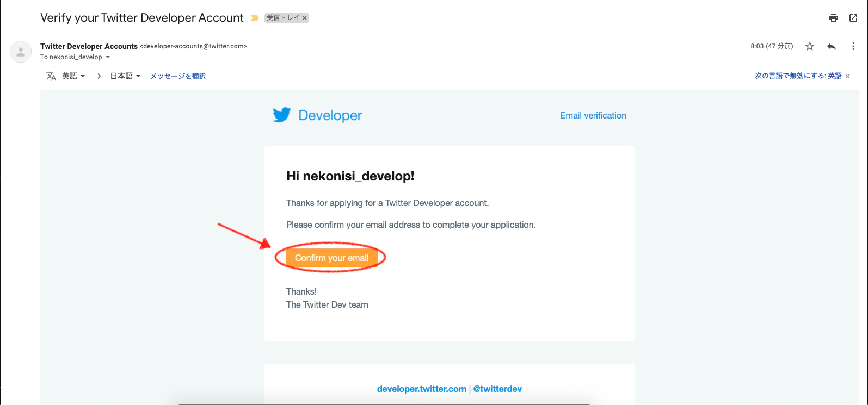Click the Hi nekonisi_develop! greeting heading
The image size is (868, 405).
tap(350, 176)
